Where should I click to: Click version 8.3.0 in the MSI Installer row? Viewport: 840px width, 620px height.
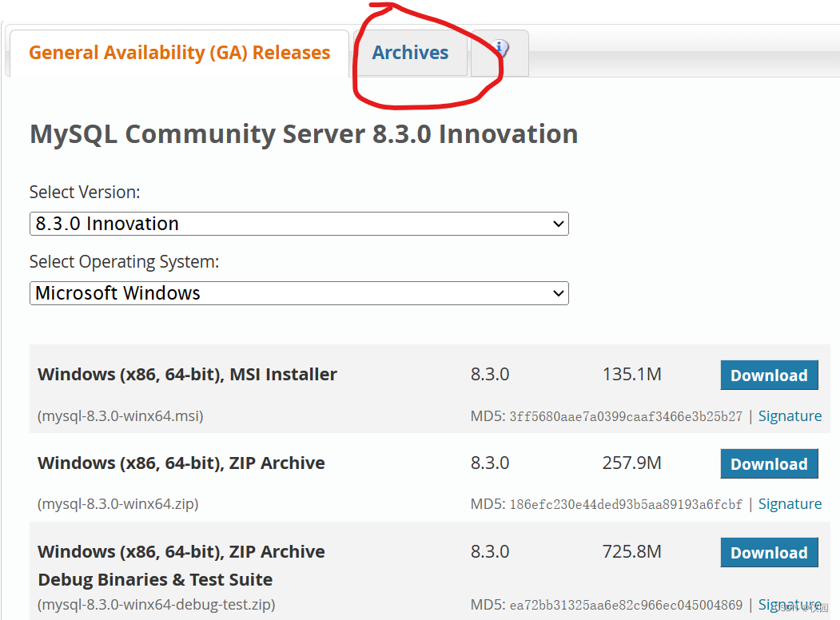pyautogui.click(x=490, y=374)
